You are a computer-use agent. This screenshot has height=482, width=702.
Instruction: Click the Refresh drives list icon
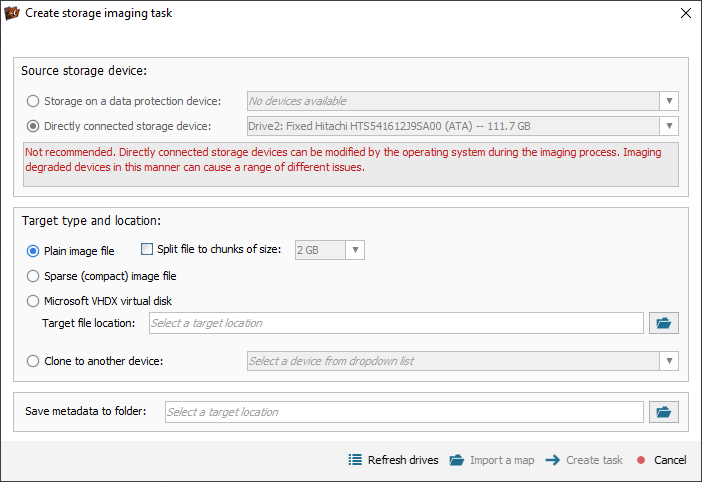coord(355,460)
